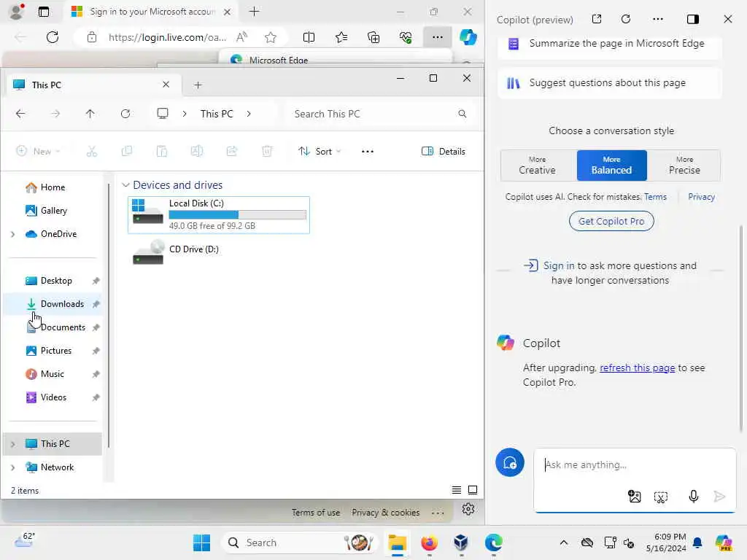Open Copilot in a new tab icon
The width and height of the screenshot is (747, 560).
click(597, 19)
